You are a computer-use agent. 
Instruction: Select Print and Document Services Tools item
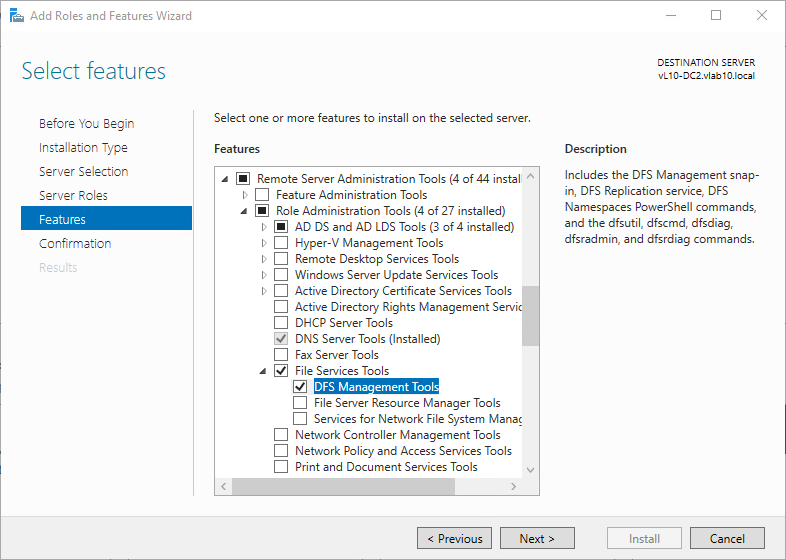pyautogui.click(x=386, y=467)
